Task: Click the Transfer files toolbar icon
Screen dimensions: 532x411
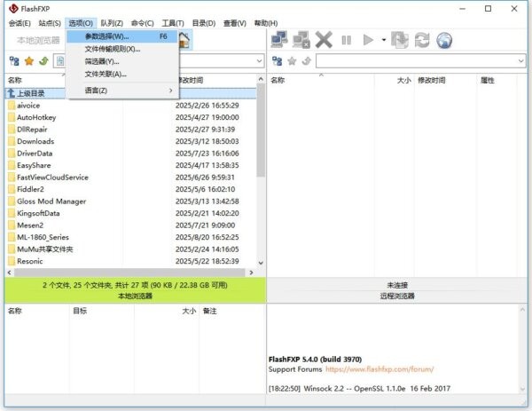Action: point(399,40)
